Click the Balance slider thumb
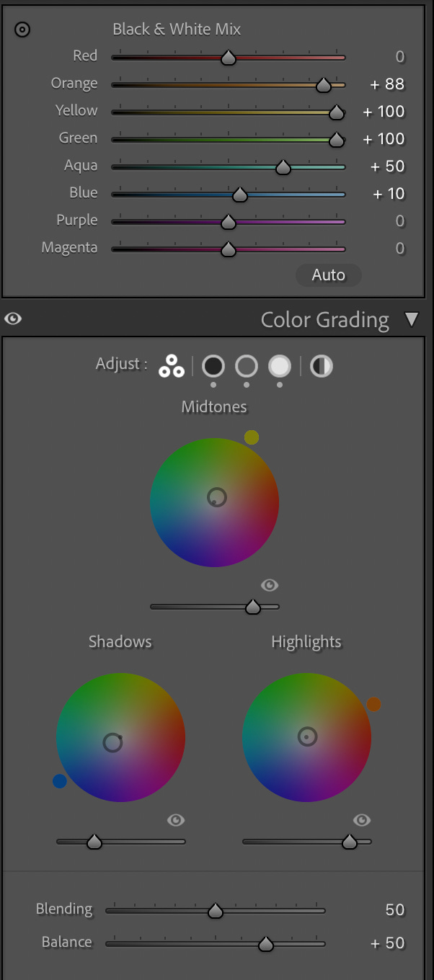 tap(266, 944)
